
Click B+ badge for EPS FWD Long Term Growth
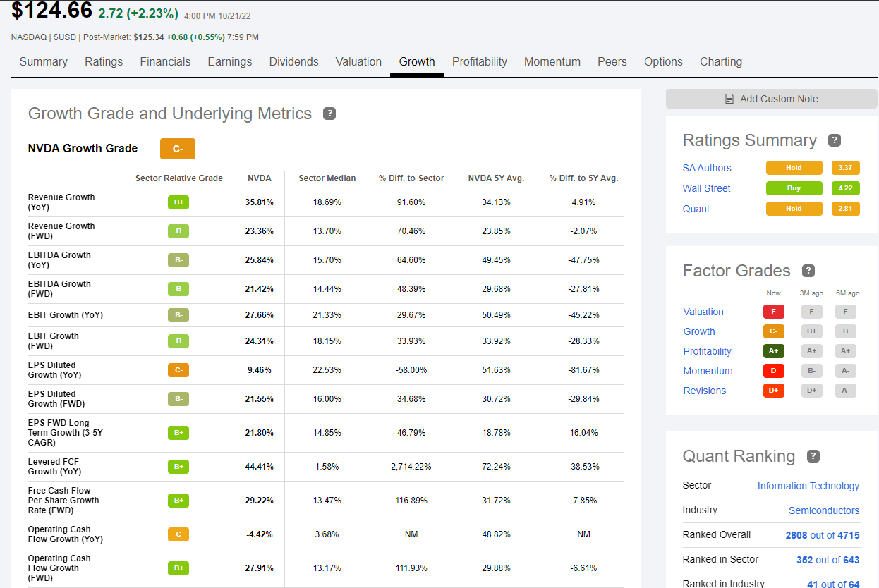click(178, 433)
